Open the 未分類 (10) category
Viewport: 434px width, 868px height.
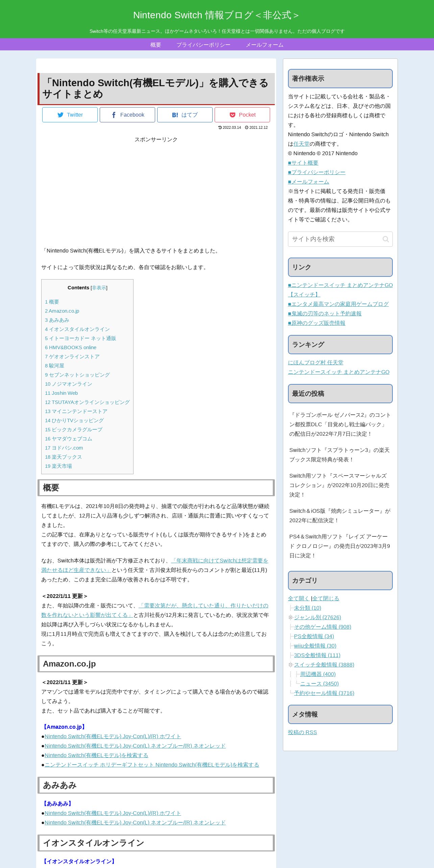coord(308,608)
